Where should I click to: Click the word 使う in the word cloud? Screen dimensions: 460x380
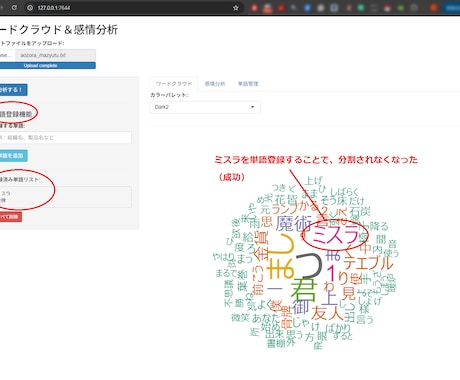391,253
